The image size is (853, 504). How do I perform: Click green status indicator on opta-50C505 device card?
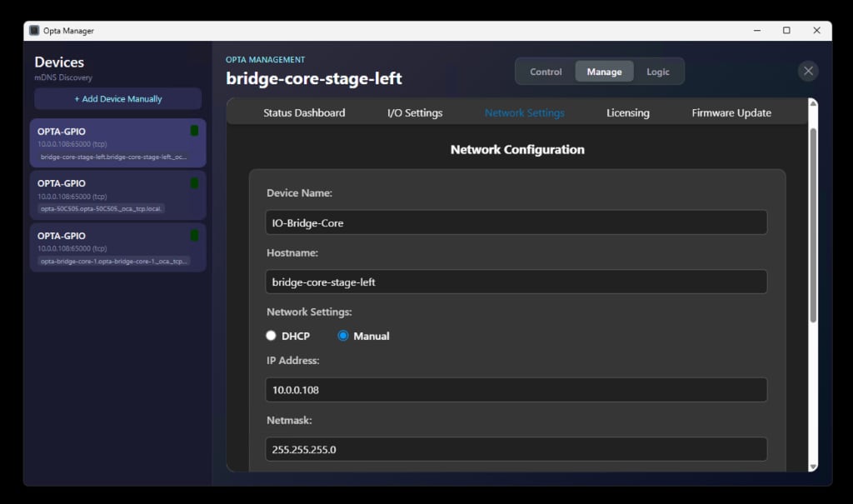(194, 183)
